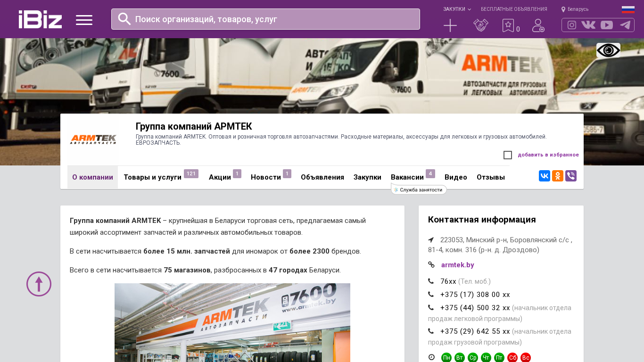
Task: Click the scroll-to-top arrow button
Action: pyautogui.click(x=39, y=284)
